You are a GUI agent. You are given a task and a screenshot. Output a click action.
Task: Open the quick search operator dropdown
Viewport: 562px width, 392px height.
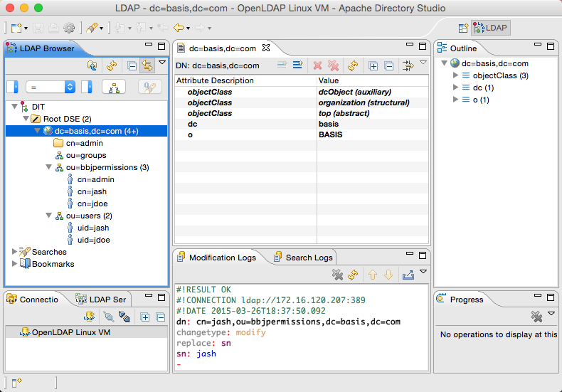point(51,87)
